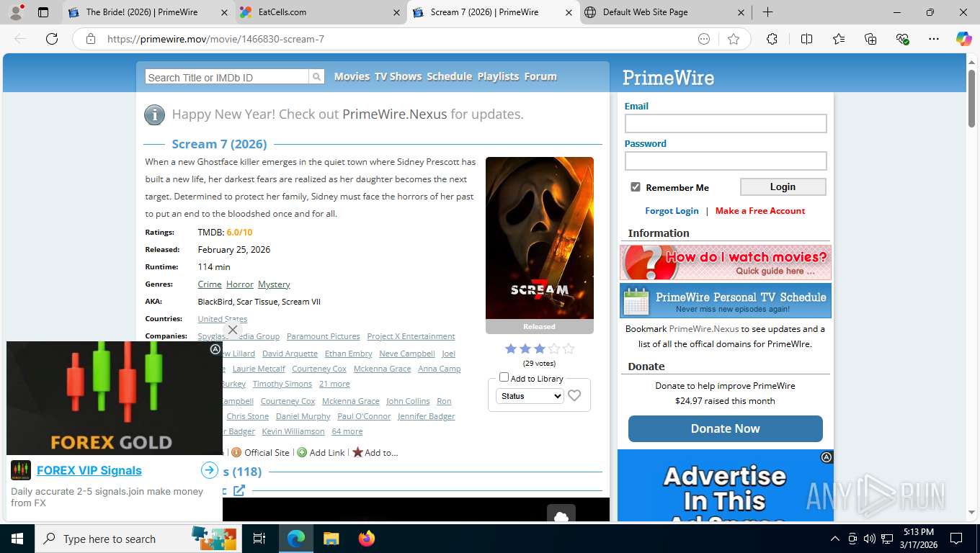This screenshot has width=980, height=553.
Task: Open the Copilot icon
Action: tap(964, 39)
